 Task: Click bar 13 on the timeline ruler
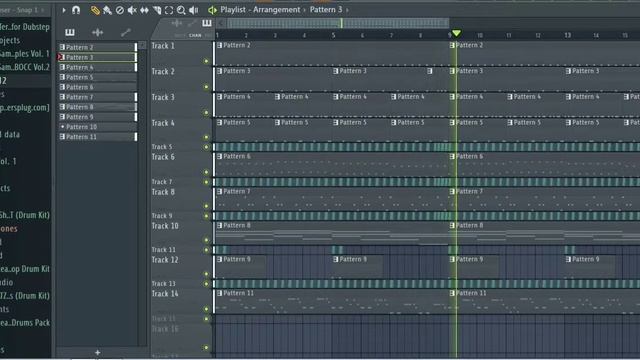[567, 36]
